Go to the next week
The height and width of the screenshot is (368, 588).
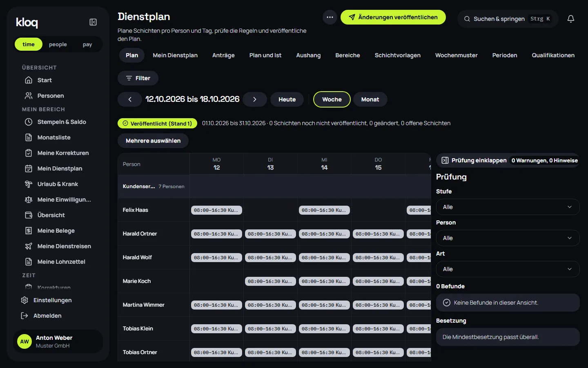(x=255, y=99)
